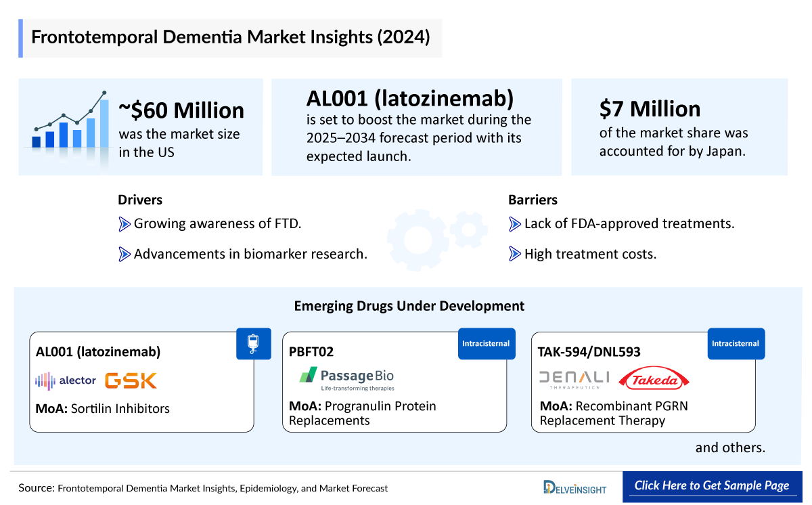Select the IV drip icon on AL001 card
This screenshot has height=505, width=812.
(254, 343)
